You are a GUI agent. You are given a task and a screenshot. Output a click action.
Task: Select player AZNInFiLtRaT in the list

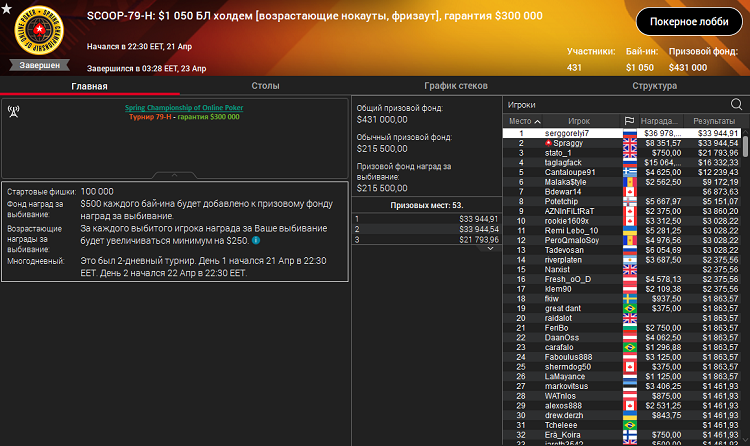coord(622,211)
